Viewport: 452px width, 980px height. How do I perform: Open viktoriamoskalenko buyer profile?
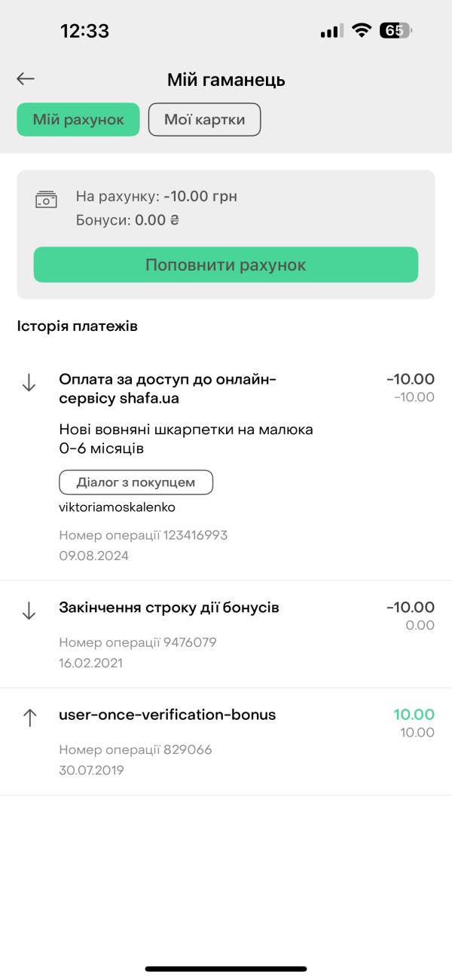[117, 507]
